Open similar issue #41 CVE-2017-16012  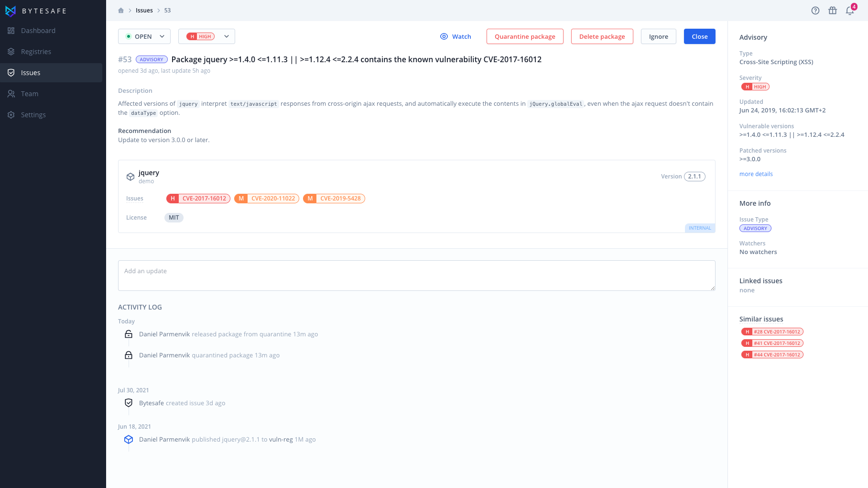(x=772, y=344)
